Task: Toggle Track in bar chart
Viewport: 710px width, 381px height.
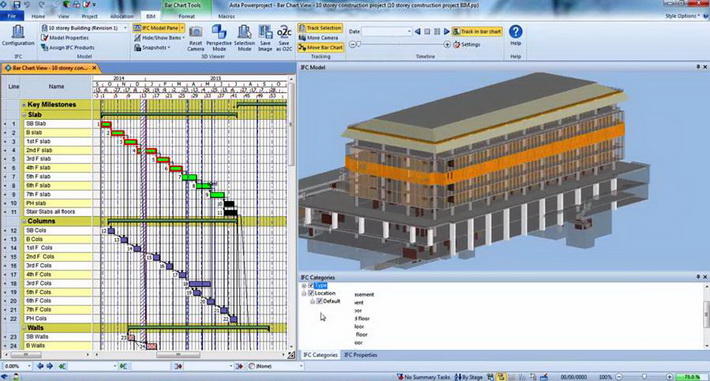Action: click(x=477, y=32)
